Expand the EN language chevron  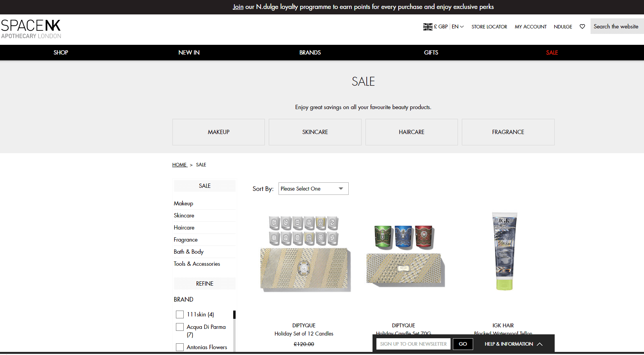point(462,26)
